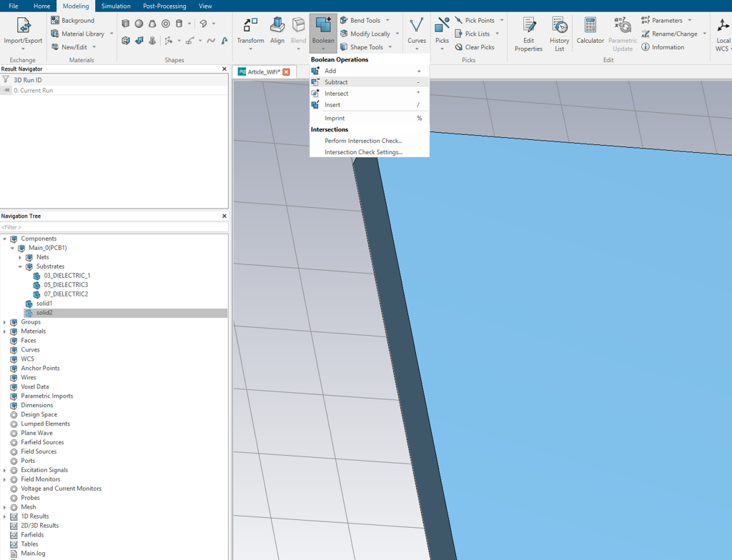Click the wavy curve shape icon
This screenshot has width=732, height=560.
[211, 41]
